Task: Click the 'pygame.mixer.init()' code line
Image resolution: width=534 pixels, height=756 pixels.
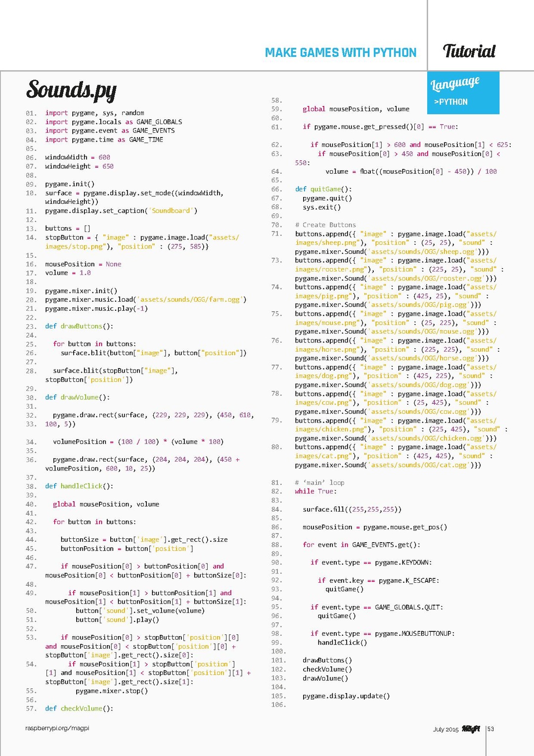Action: click(x=81, y=291)
